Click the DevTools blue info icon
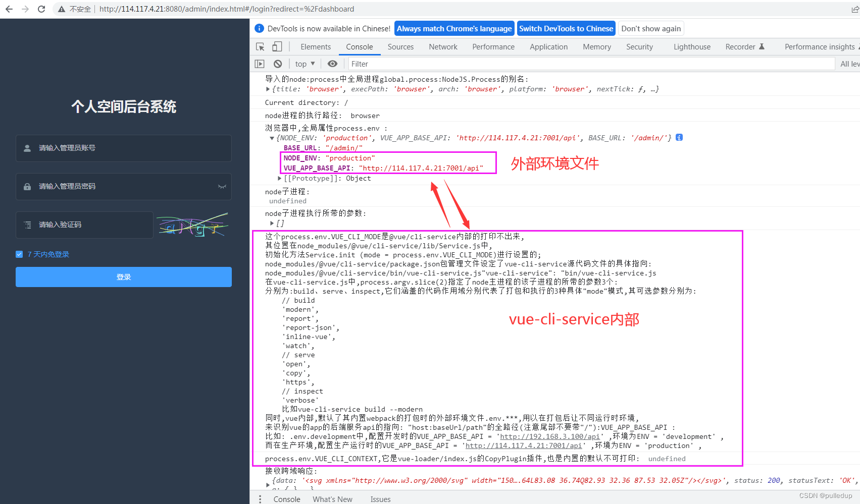The width and height of the screenshot is (860, 504). (259, 28)
